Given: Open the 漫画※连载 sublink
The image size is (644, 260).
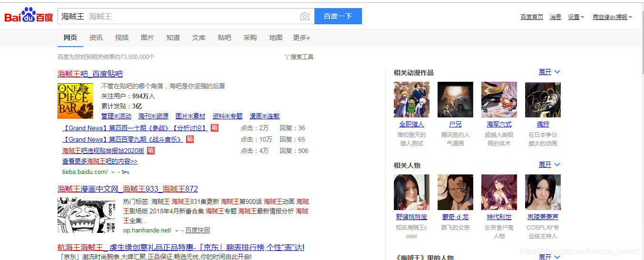Looking at the screenshot, I should click(x=264, y=116).
